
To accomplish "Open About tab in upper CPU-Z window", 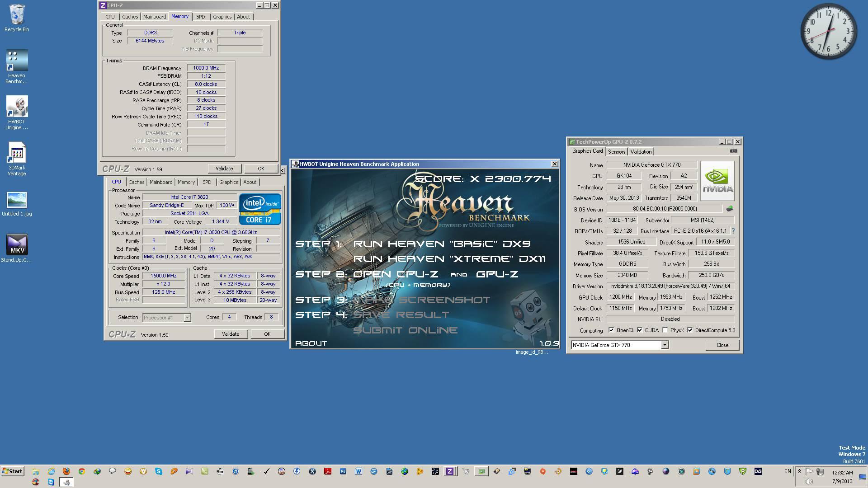I will coord(243,17).
